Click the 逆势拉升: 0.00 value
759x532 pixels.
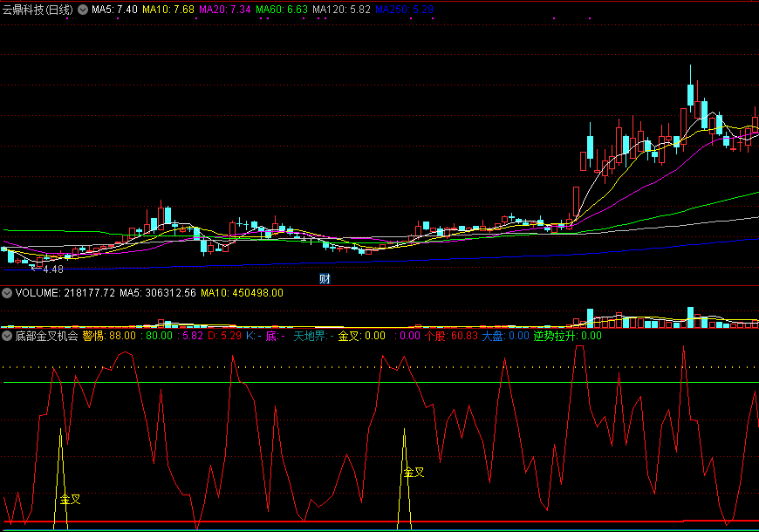click(x=567, y=336)
